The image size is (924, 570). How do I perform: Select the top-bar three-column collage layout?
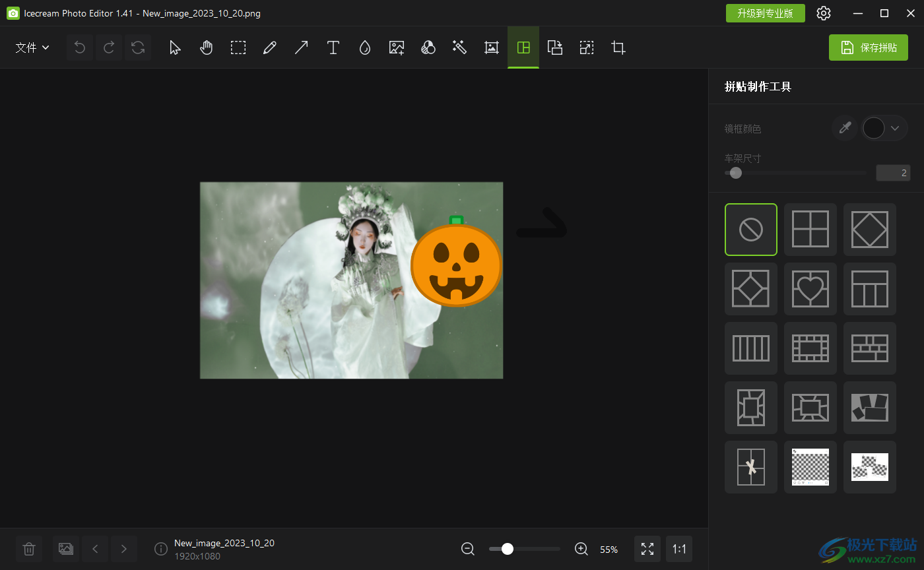click(x=870, y=289)
